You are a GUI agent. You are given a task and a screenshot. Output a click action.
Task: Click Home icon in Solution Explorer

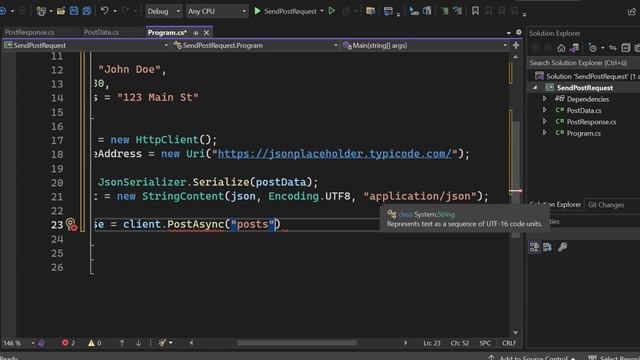coord(561,48)
